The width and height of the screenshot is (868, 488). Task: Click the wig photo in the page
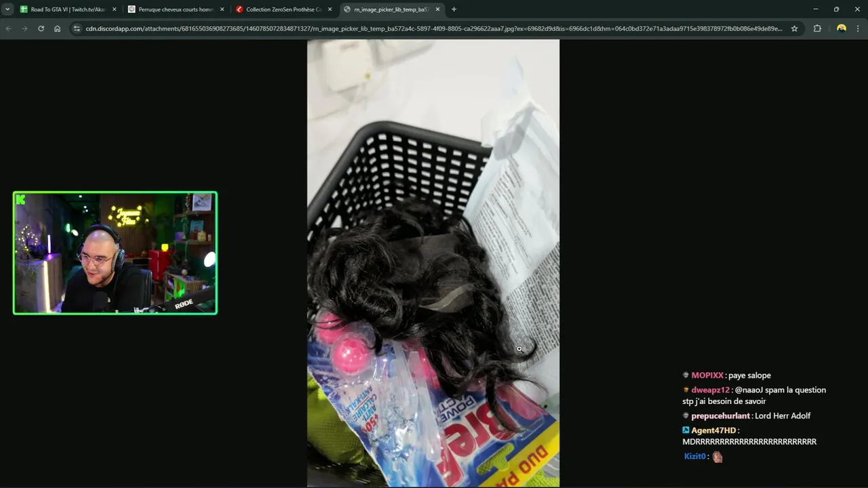(433, 263)
